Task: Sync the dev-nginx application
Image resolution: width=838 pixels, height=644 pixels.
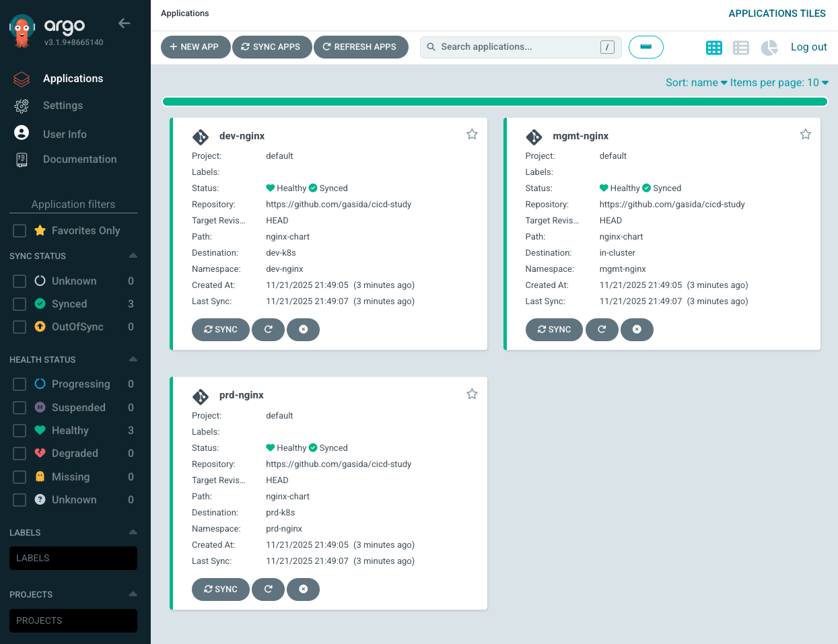Action: (x=221, y=330)
